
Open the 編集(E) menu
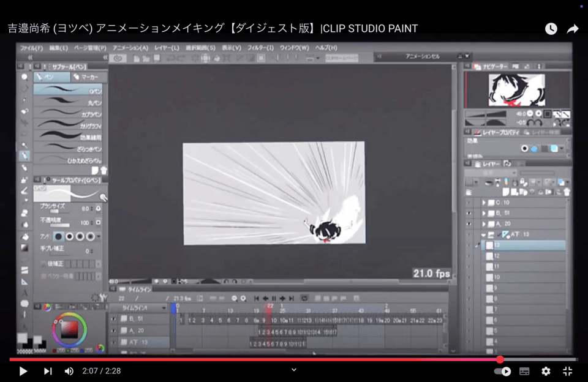click(x=59, y=48)
